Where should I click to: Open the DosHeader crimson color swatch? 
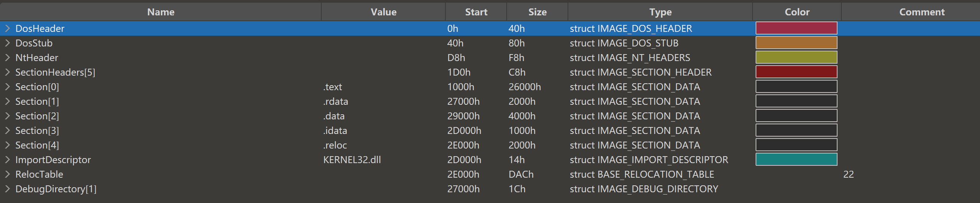click(x=796, y=28)
